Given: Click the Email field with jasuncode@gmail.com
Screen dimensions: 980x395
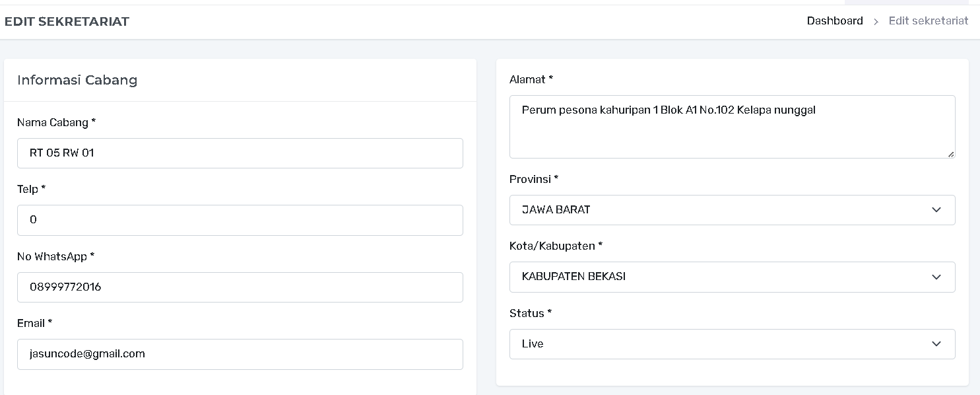Looking at the screenshot, I should [x=240, y=354].
